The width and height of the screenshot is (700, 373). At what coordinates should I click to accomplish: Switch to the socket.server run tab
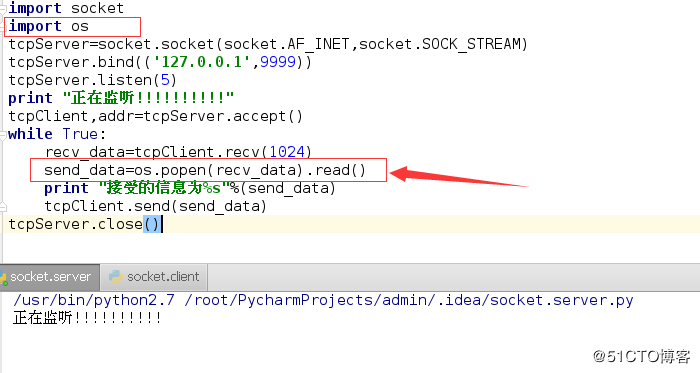tap(50, 277)
